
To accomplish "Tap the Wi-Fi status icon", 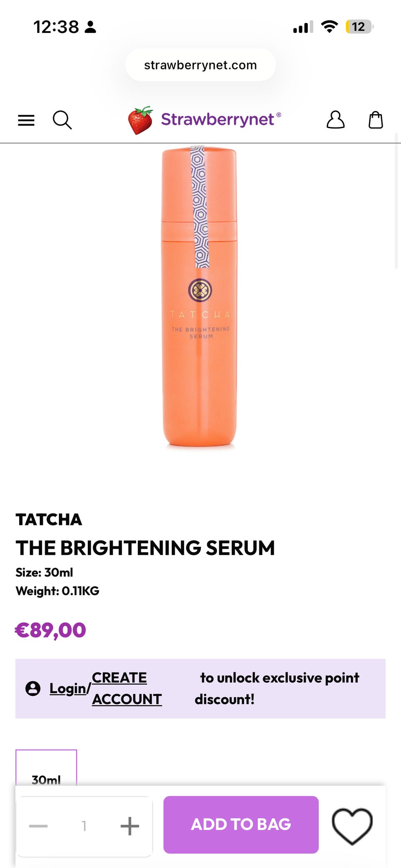I will pos(329,27).
